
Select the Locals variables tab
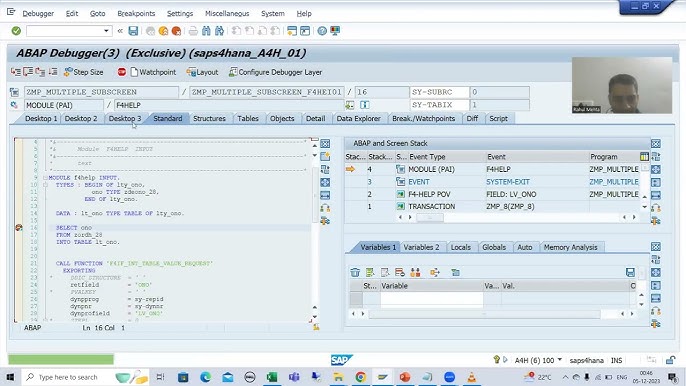(460, 247)
